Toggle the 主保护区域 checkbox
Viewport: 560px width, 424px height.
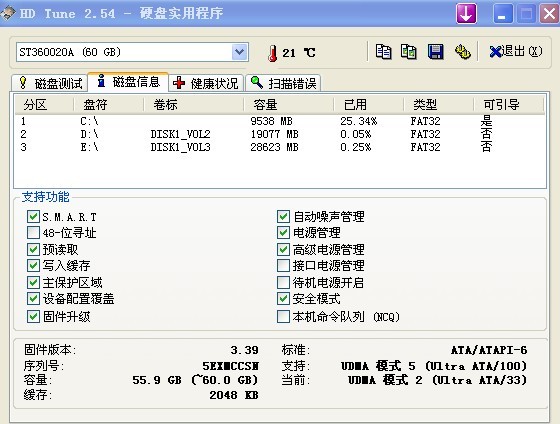33,283
